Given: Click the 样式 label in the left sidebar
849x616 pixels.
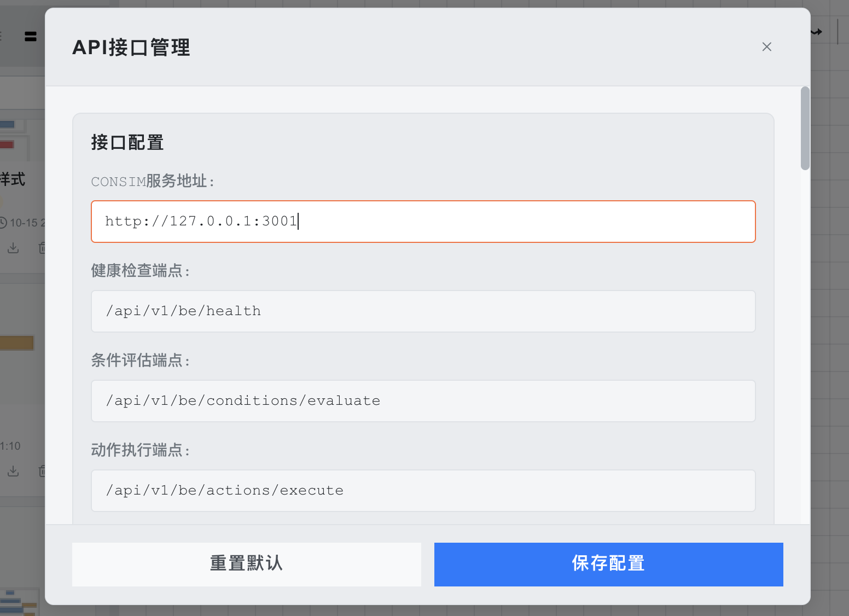Looking at the screenshot, I should (x=13, y=179).
